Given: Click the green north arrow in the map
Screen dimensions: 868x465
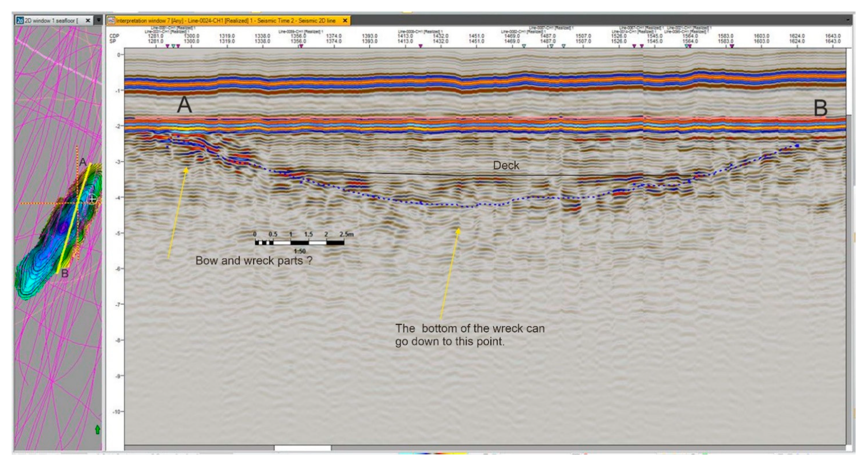Looking at the screenshot, I should (97, 429).
